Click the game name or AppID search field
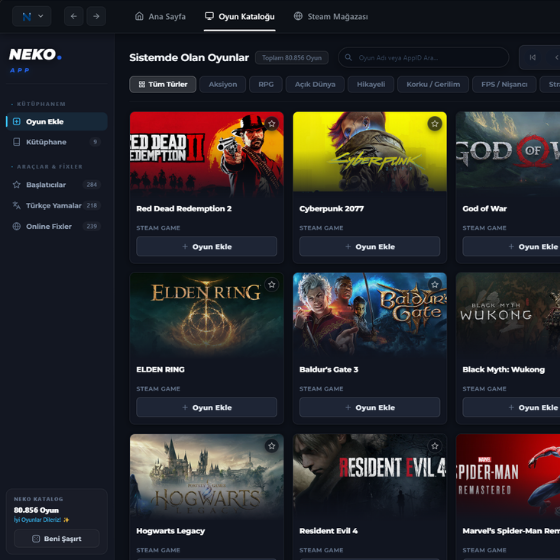Image resolution: width=560 pixels, height=560 pixels. (x=424, y=58)
